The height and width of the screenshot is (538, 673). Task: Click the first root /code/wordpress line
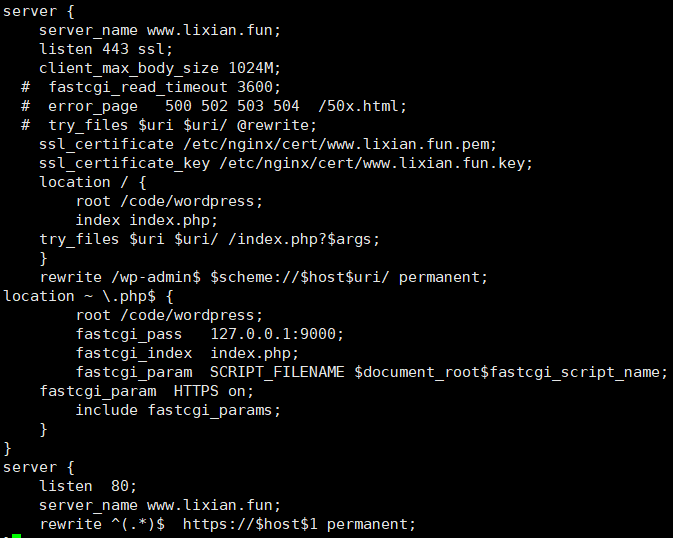(x=169, y=201)
